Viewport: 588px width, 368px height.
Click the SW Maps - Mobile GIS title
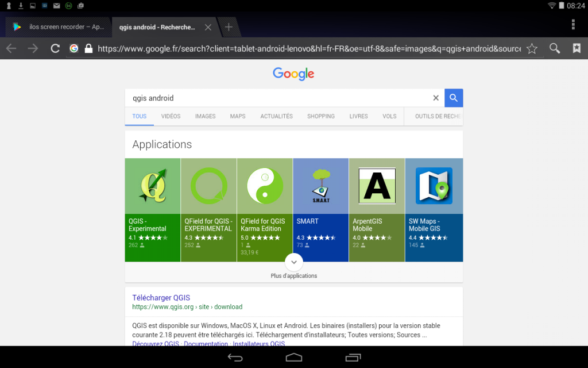pyautogui.click(x=424, y=225)
